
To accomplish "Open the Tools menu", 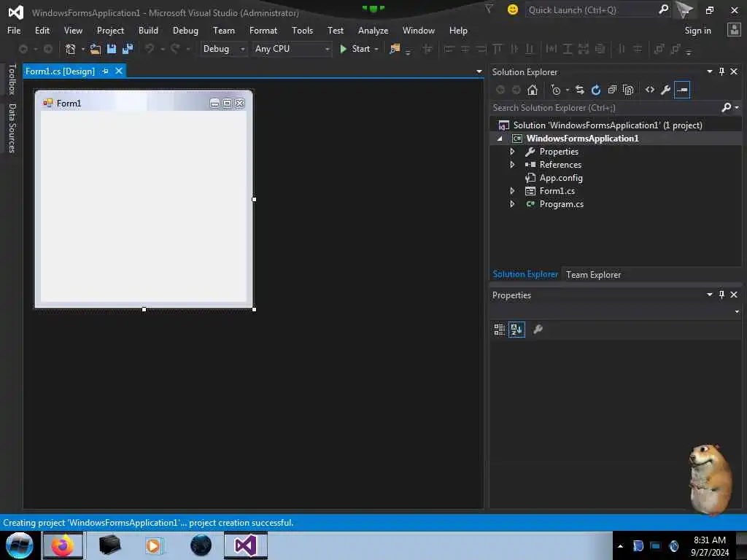I will [302, 31].
